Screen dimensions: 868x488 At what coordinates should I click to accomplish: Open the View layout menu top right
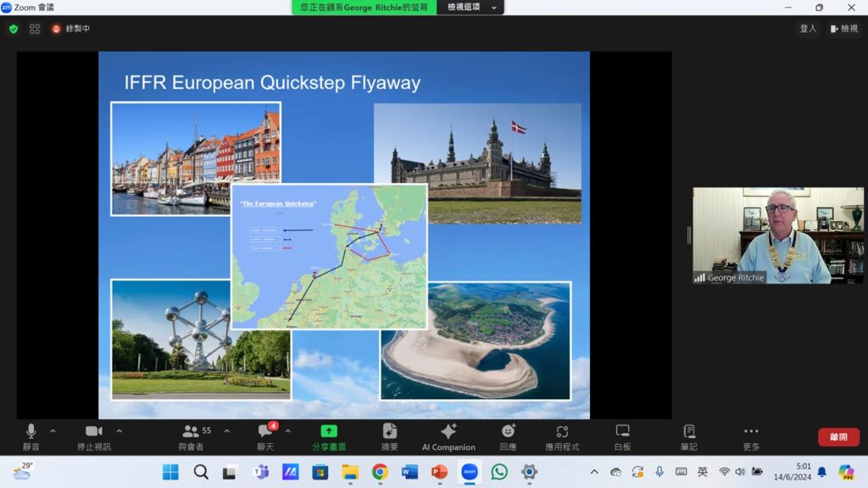[844, 29]
